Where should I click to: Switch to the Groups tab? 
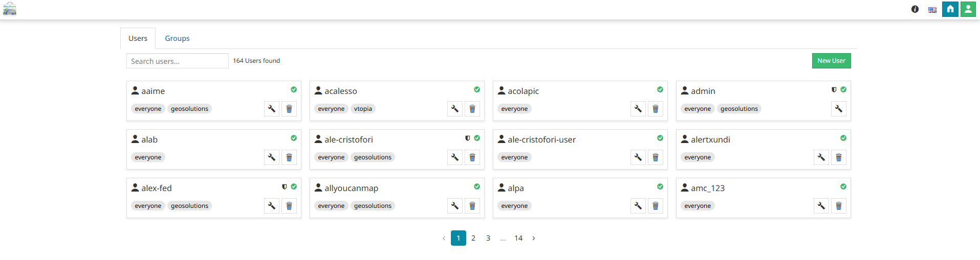tap(177, 38)
